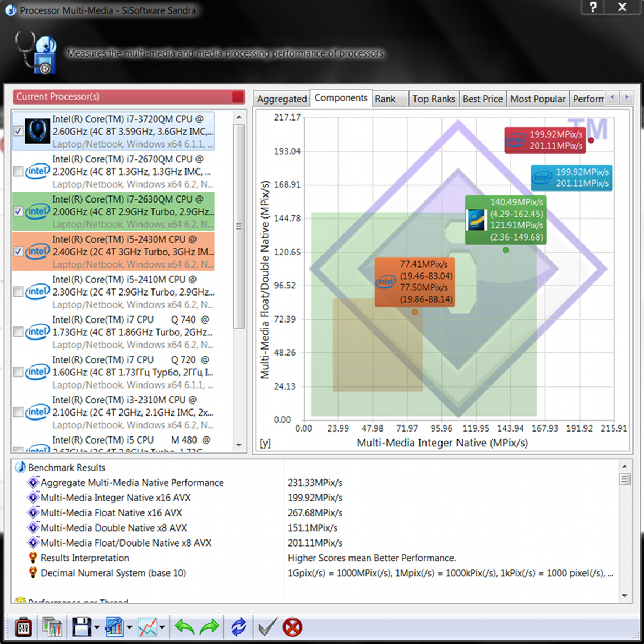Click the tab strip left scroll arrow
644x644 pixels.
click(612, 97)
